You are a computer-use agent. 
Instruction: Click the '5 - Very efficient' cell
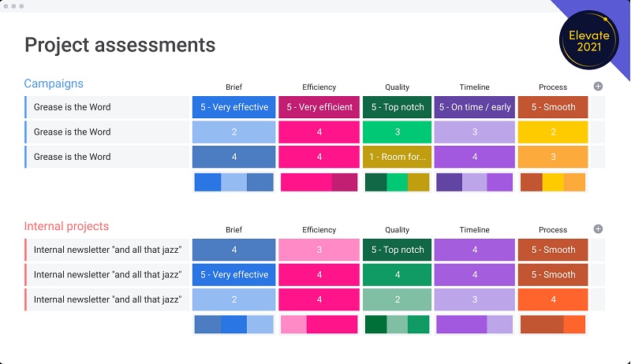point(319,107)
